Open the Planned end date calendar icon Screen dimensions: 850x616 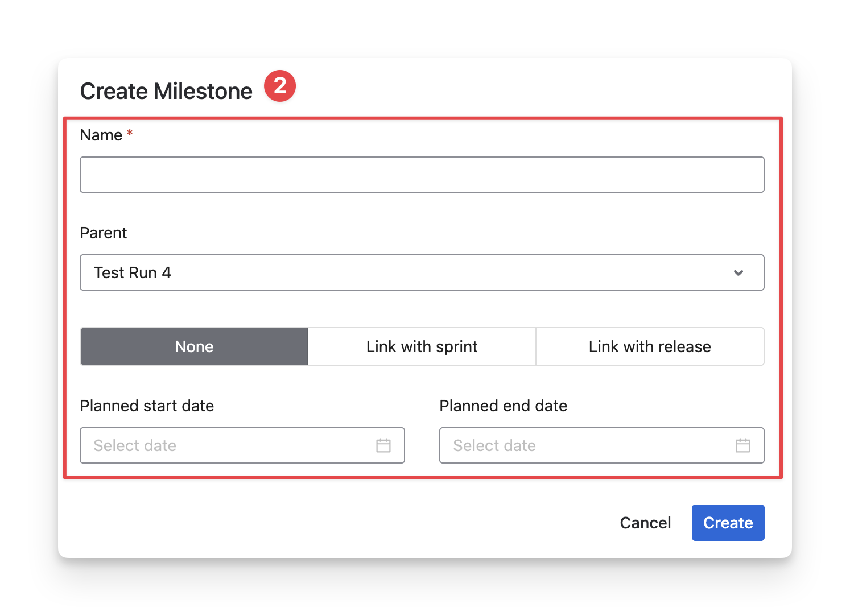742,445
